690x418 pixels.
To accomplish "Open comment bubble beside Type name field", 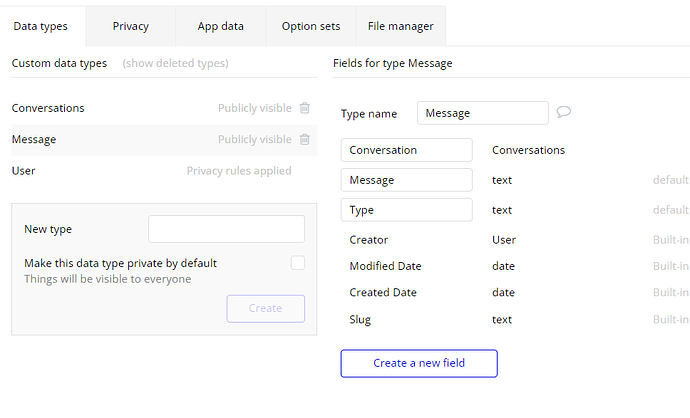I will pyautogui.click(x=564, y=112).
